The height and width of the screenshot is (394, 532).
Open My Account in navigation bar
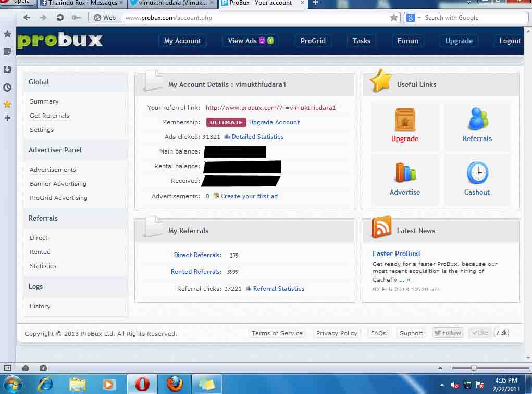point(182,41)
